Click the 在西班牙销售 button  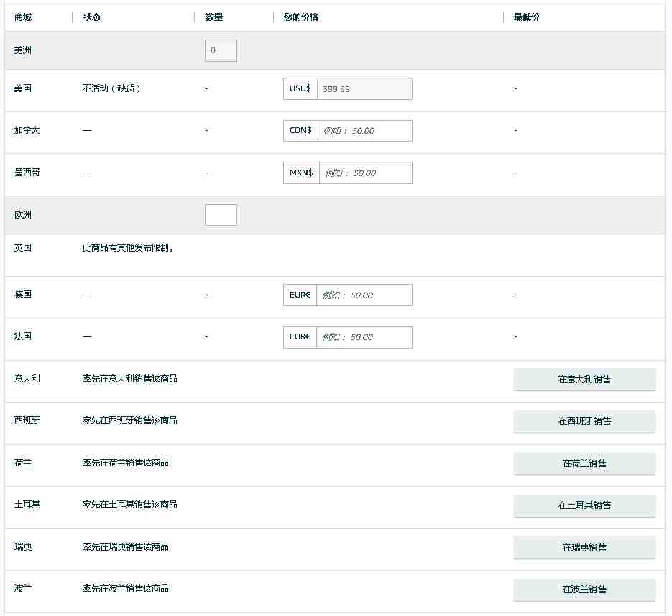point(584,421)
